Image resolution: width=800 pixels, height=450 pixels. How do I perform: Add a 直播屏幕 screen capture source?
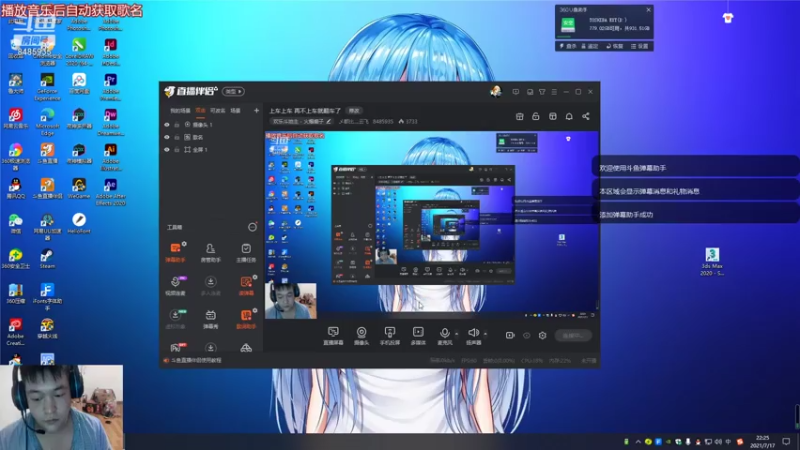pos(333,336)
